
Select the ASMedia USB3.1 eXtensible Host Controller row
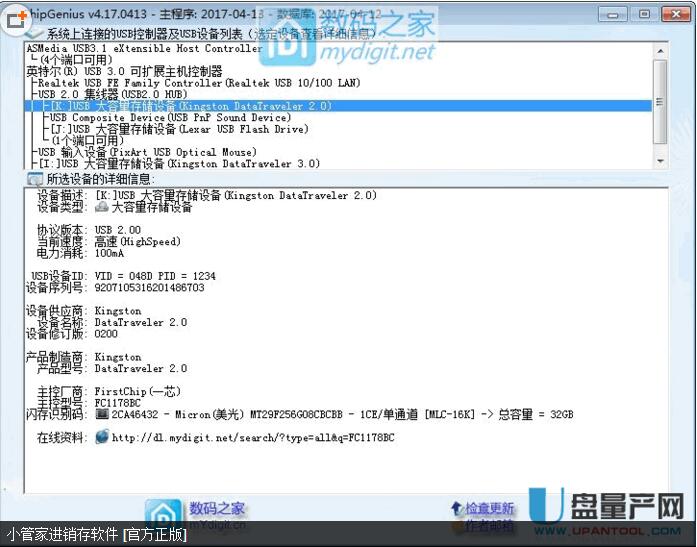pyautogui.click(x=144, y=48)
